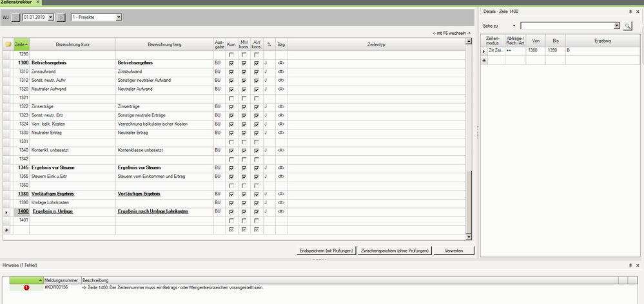The height and width of the screenshot is (304, 644).
Task: Click the search magnifier icon in Details panel
Action: pyautogui.click(x=628, y=26)
